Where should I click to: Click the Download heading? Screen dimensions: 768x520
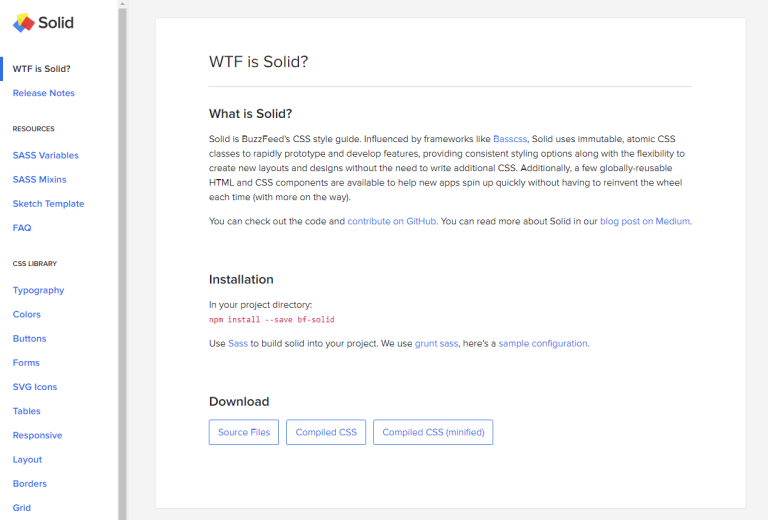(239, 402)
